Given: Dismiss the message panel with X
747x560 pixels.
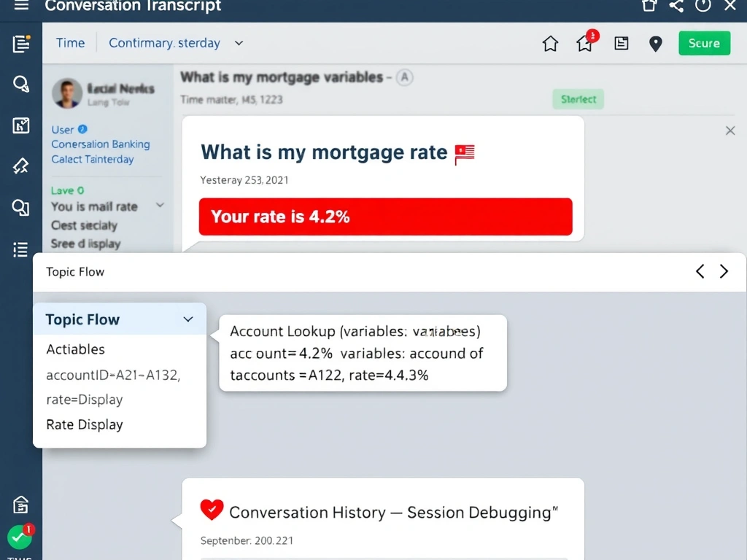Looking at the screenshot, I should pos(729,131).
